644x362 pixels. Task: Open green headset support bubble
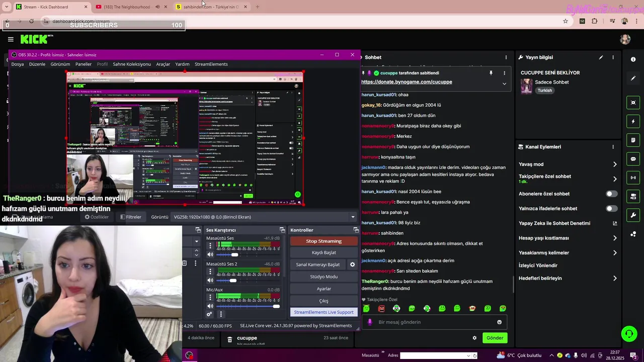[x=628, y=334]
